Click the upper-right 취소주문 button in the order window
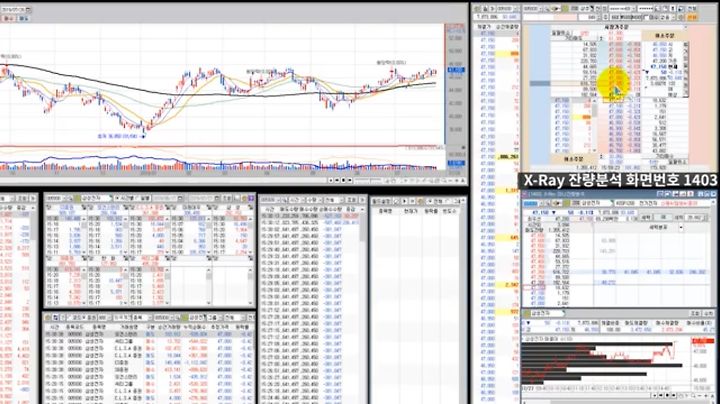This screenshot has width=720, height=404. click(664, 35)
